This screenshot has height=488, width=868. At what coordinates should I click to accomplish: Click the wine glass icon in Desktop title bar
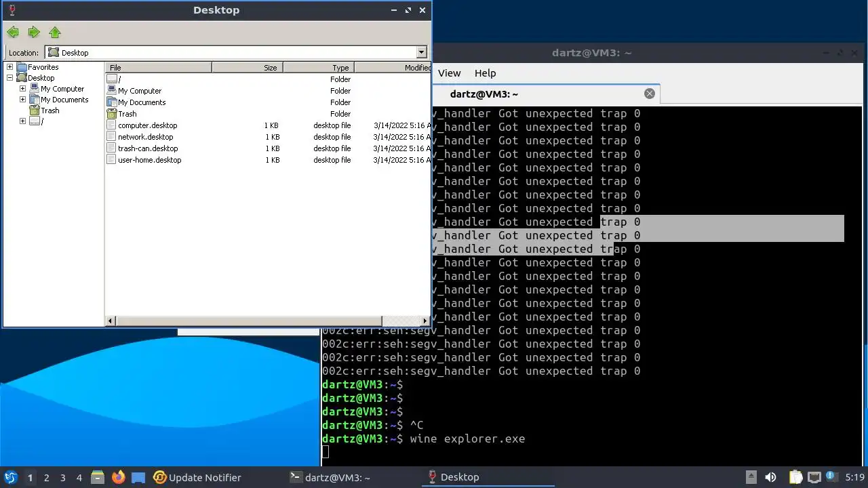tap(12, 10)
